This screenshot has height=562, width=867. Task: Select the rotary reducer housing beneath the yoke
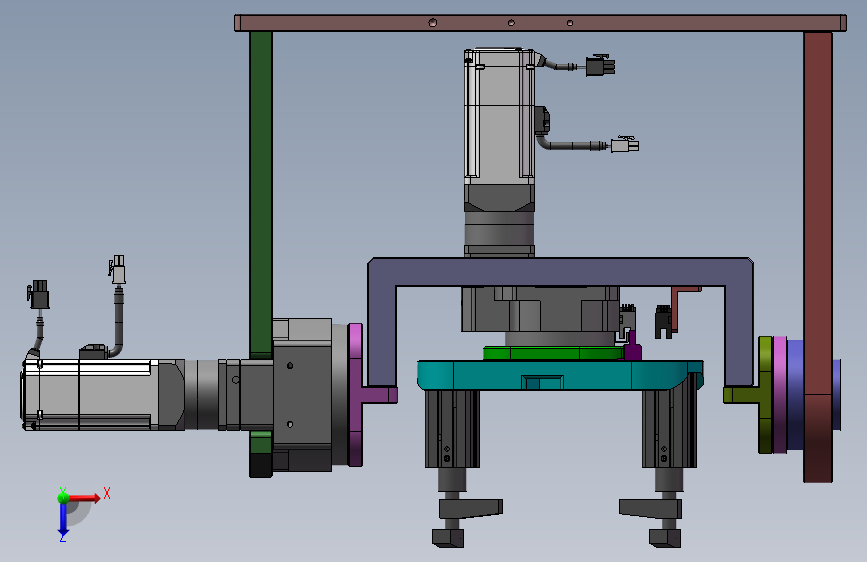540,309
